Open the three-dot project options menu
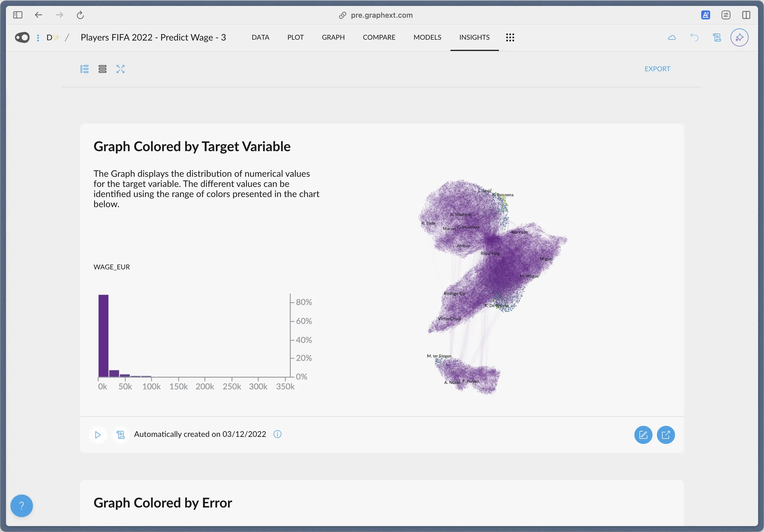The image size is (764, 532). (38, 37)
